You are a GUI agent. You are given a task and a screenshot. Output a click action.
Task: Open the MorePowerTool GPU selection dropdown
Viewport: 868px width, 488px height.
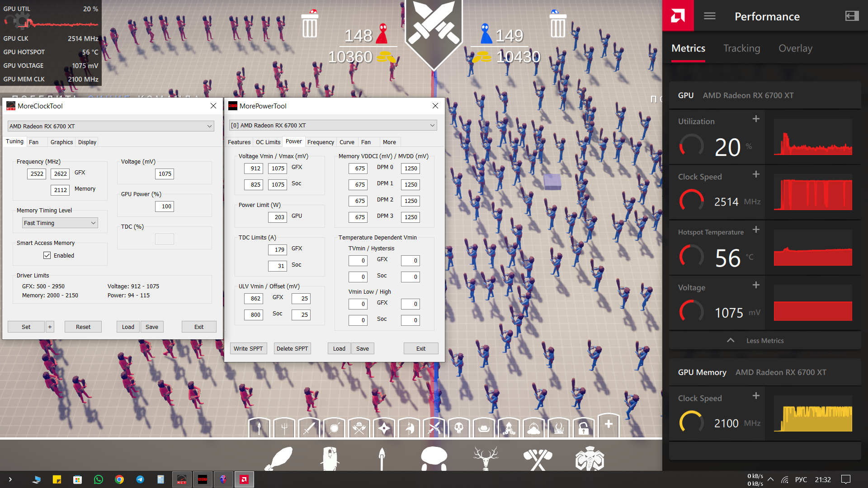click(333, 125)
